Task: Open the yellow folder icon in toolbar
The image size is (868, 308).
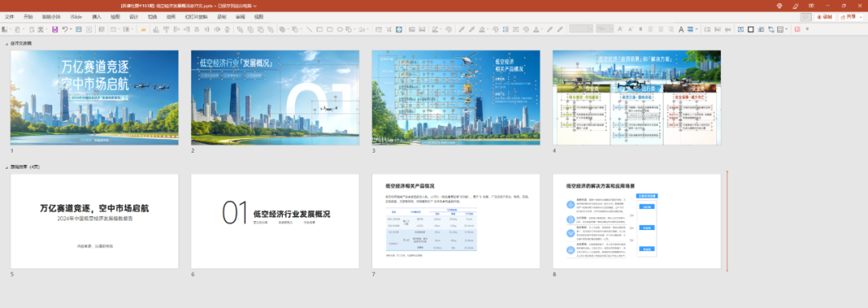Action: (143, 30)
